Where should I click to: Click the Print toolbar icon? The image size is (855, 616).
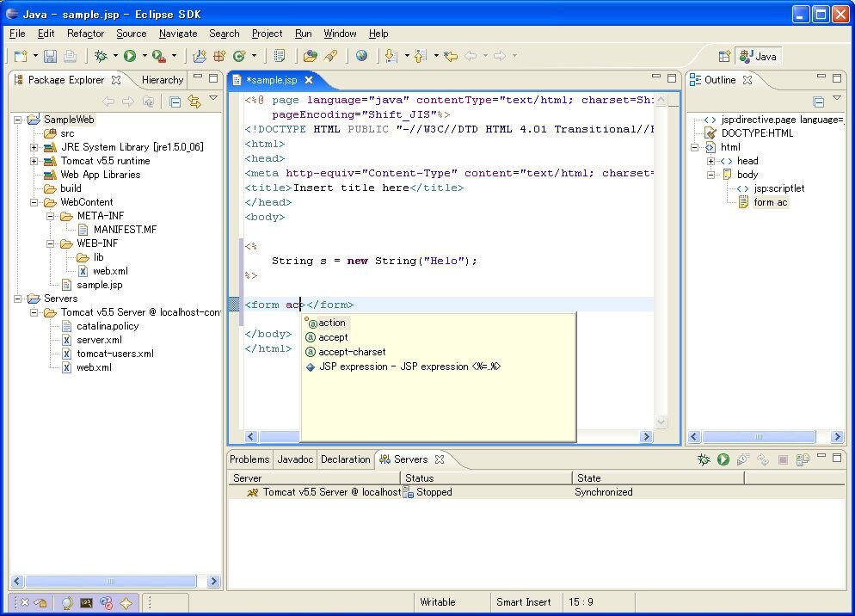pos(70,56)
